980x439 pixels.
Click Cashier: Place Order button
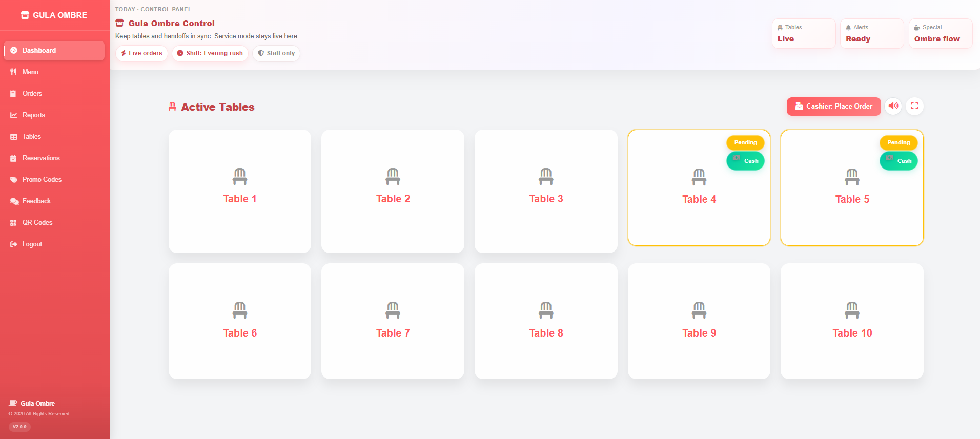pyautogui.click(x=833, y=107)
